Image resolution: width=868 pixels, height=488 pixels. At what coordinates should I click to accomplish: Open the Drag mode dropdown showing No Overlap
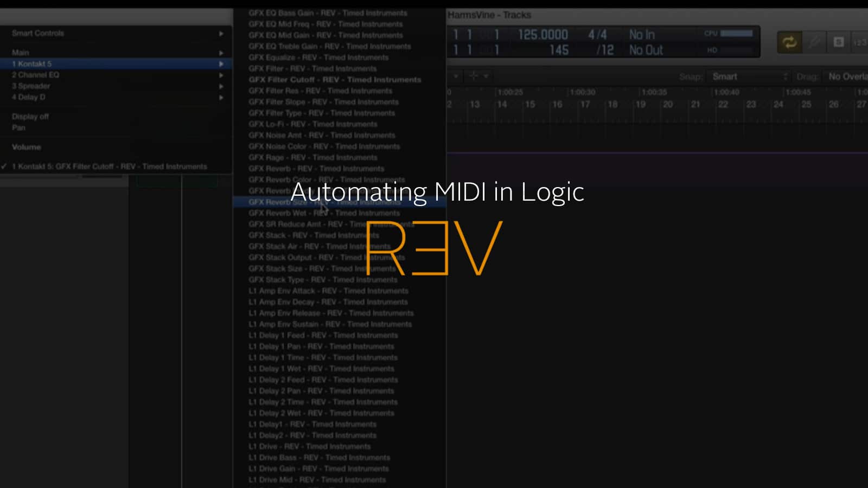point(846,76)
